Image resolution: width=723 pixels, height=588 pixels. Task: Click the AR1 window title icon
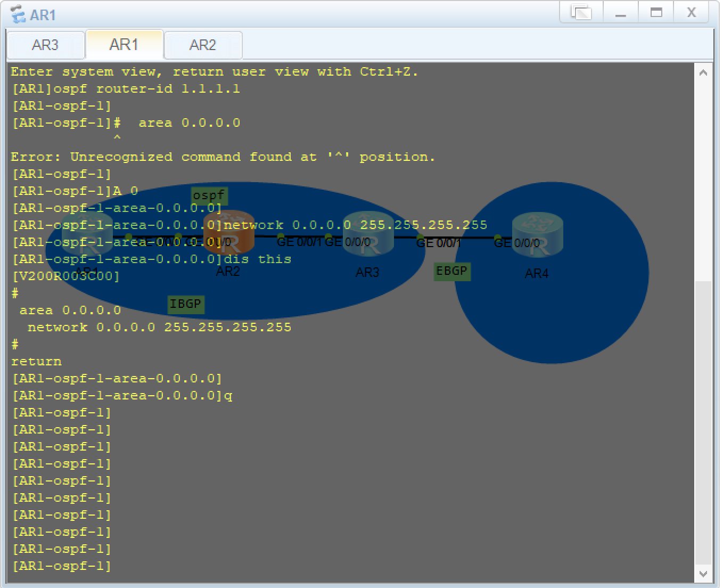(18, 14)
